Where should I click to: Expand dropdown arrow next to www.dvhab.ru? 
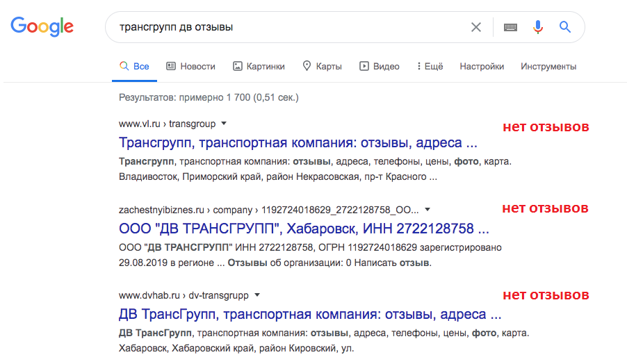pos(257,295)
